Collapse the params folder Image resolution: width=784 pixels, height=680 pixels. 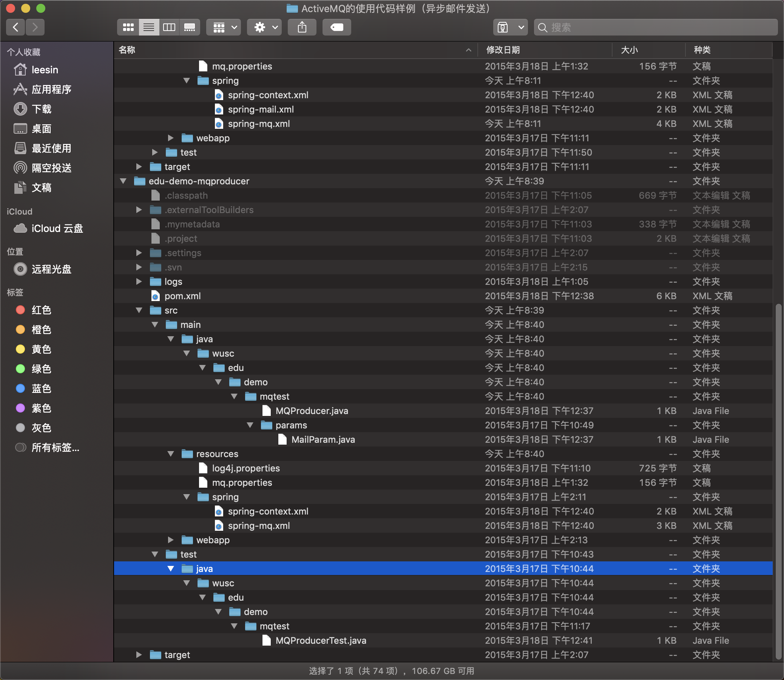(x=250, y=425)
